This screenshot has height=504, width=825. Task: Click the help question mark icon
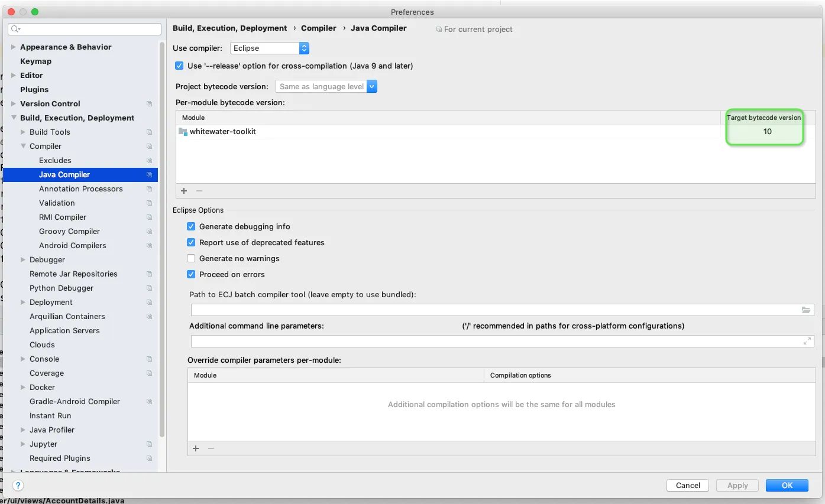tap(18, 485)
